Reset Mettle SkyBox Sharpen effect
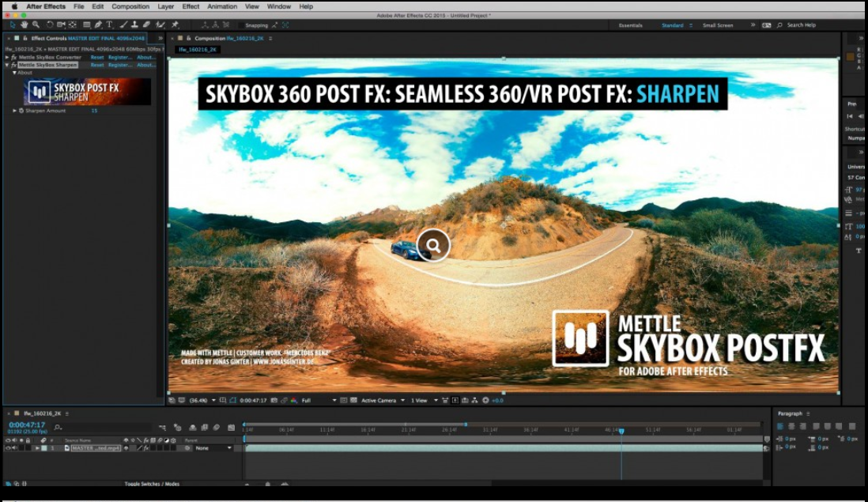This screenshot has height=502, width=868. click(97, 65)
